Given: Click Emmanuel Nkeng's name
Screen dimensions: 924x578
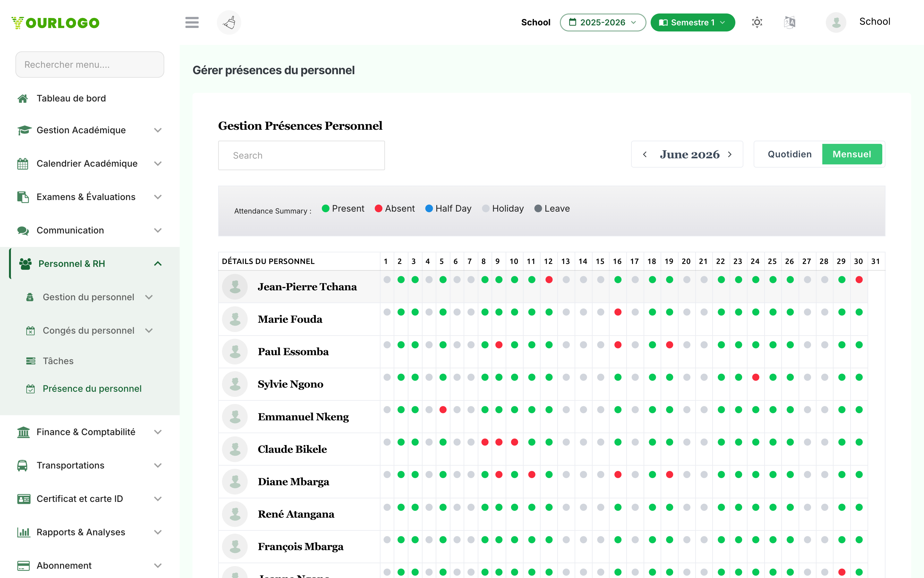Looking at the screenshot, I should tap(303, 417).
